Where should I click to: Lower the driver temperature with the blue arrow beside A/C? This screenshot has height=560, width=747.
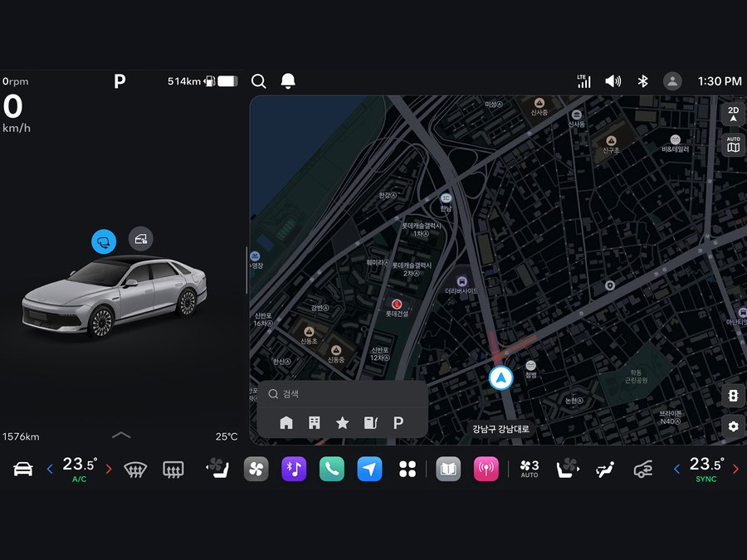pos(50,470)
